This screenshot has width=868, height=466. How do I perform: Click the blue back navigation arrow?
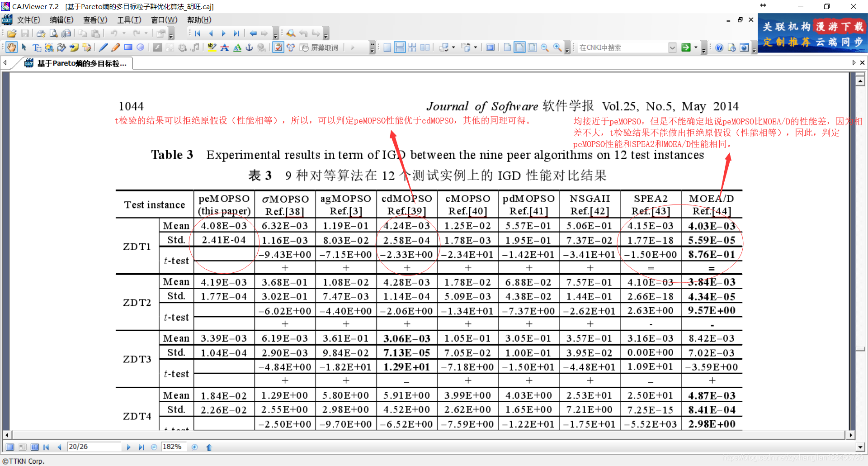[253, 33]
